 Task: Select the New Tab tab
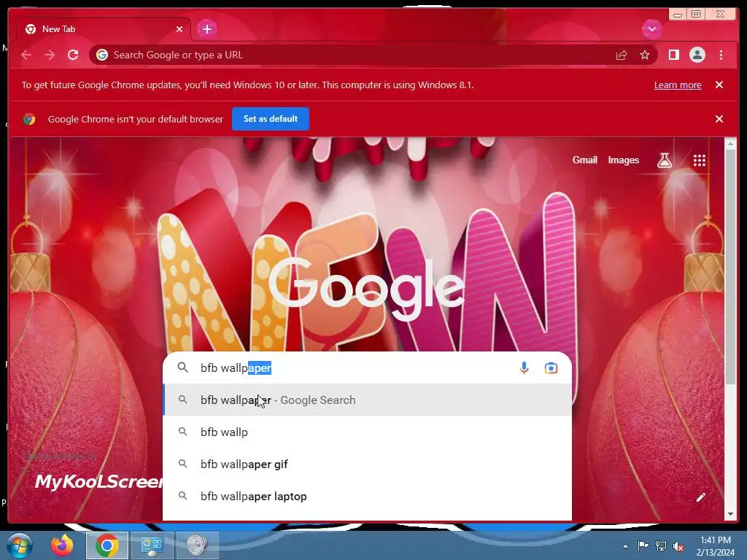[x=104, y=29]
